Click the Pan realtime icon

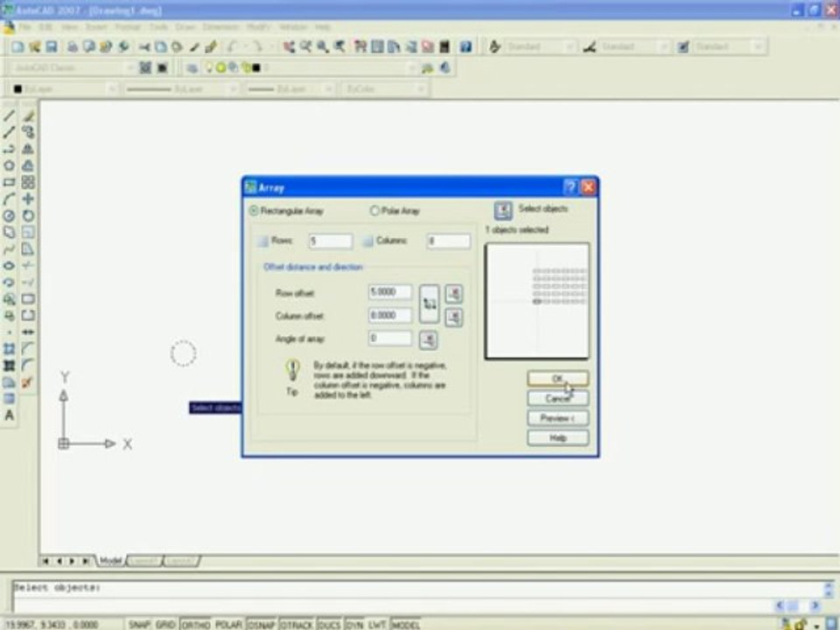(290, 47)
